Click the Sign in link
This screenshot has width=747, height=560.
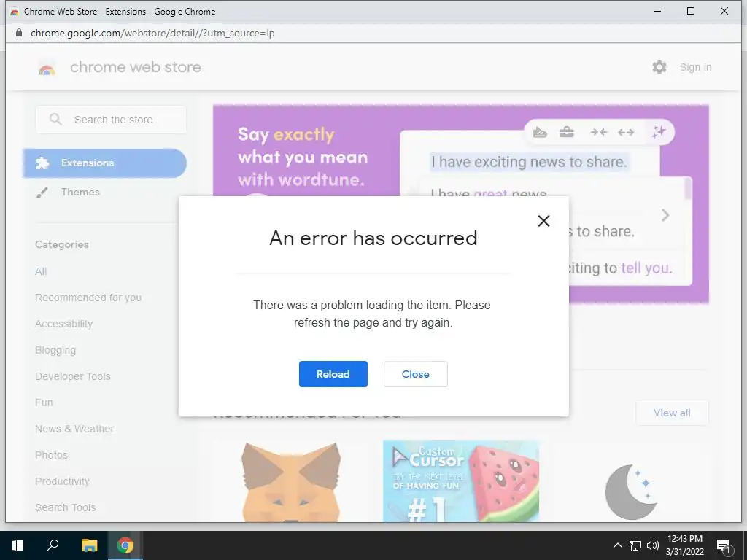coord(695,67)
